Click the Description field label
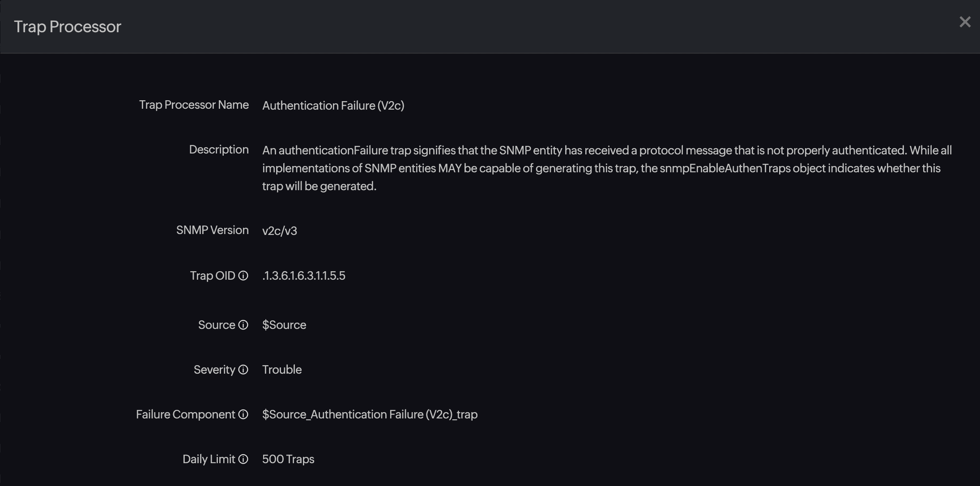The image size is (980, 486). tap(218, 149)
